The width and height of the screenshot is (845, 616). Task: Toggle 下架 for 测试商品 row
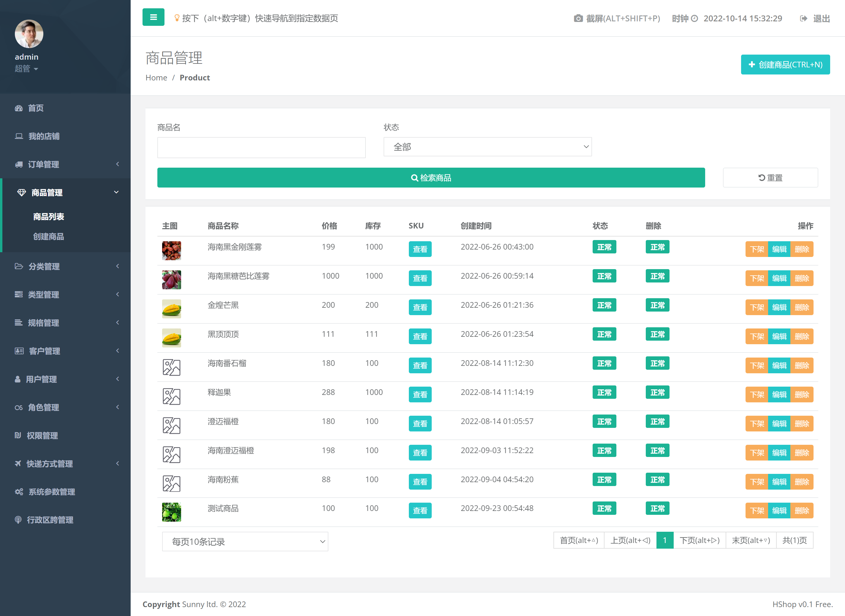click(x=757, y=510)
